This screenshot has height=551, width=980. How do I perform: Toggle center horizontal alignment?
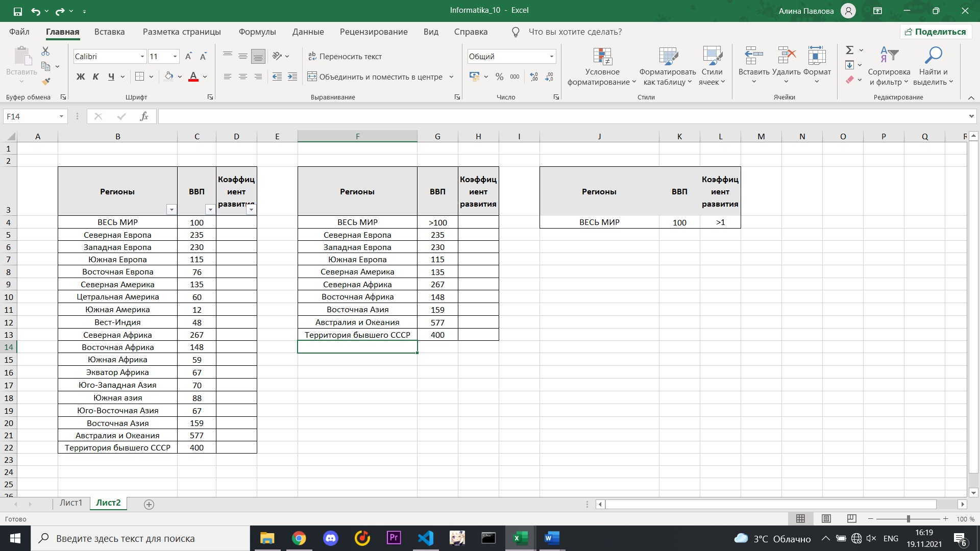coord(243,77)
